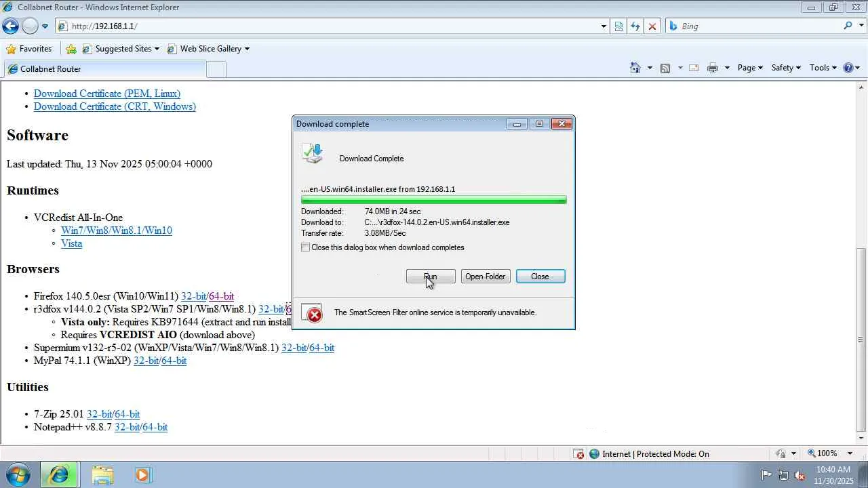Expand the arrow beside the status bar lock

[793, 454]
